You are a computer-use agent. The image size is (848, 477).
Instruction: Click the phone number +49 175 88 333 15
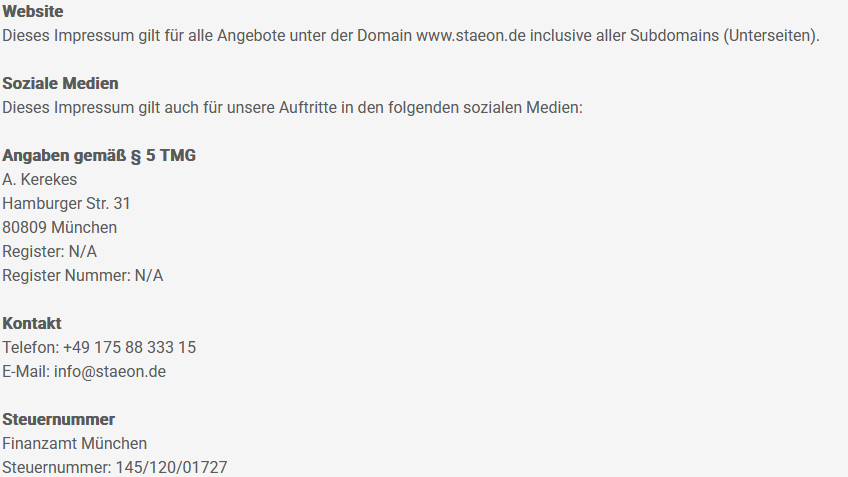[x=129, y=348]
